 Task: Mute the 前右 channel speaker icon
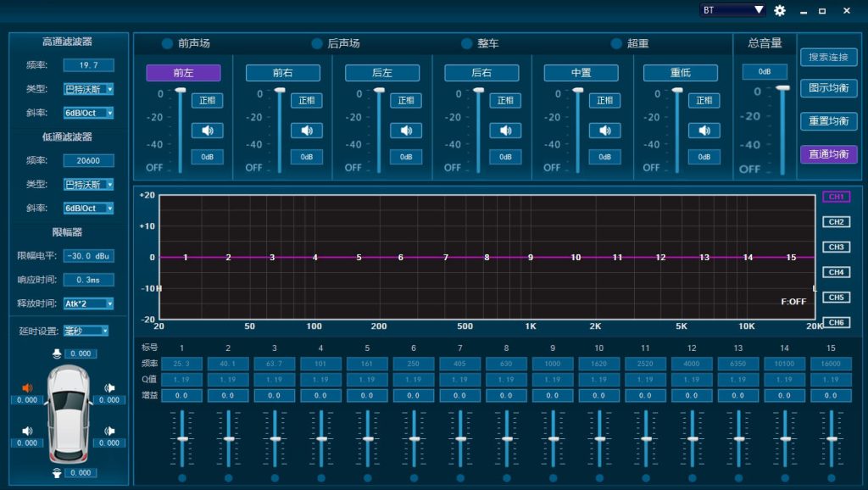[x=307, y=131]
